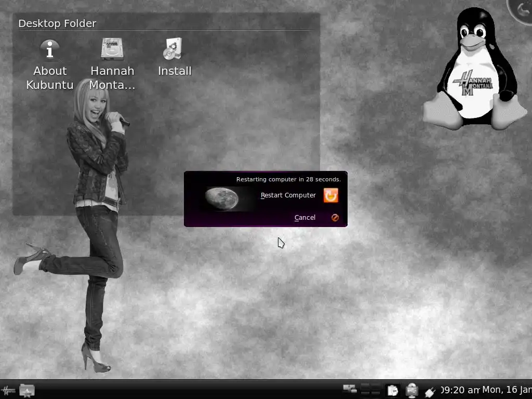Open the folder icon in the taskbar

pyautogui.click(x=27, y=391)
